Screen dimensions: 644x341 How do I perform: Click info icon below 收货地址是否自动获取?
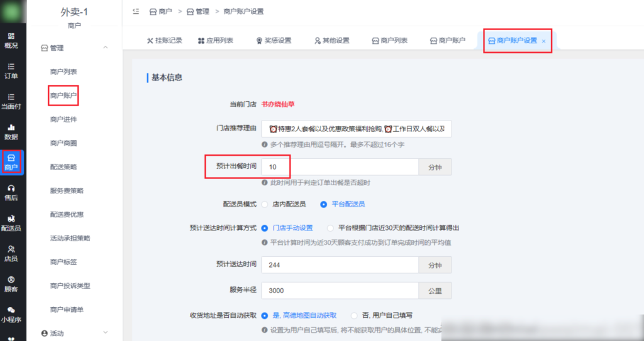click(265, 330)
